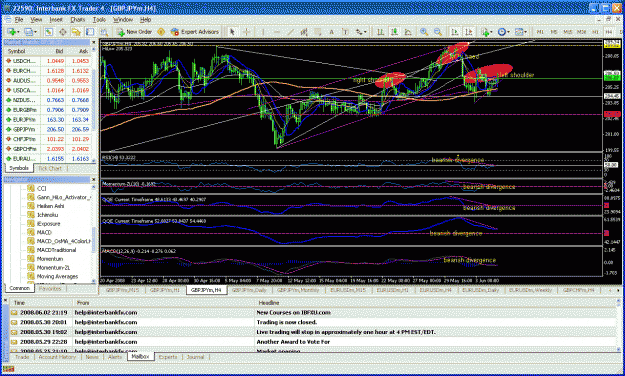
Task: Select the Crosshair tool
Action: (246, 32)
